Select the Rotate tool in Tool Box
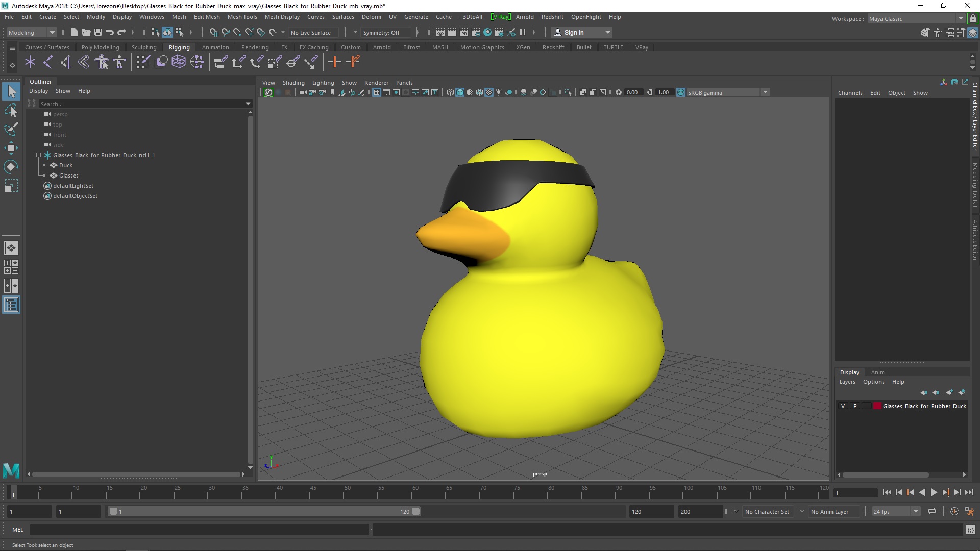The width and height of the screenshot is (980, 551). click(11, 167)
